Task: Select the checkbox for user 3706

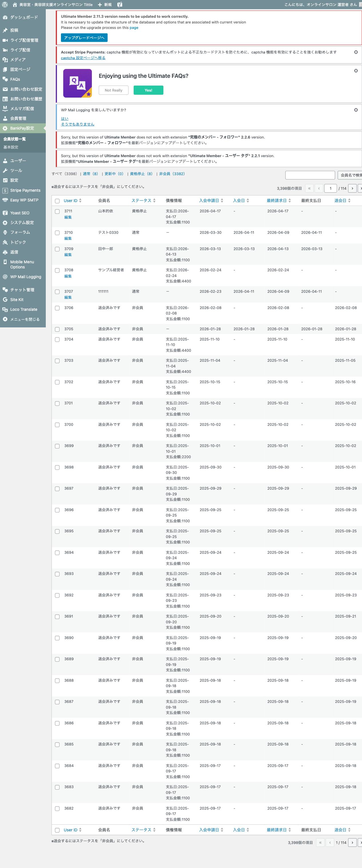Action: (x=57, y=308)
